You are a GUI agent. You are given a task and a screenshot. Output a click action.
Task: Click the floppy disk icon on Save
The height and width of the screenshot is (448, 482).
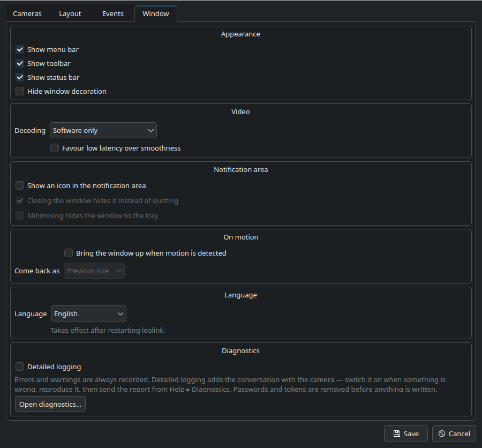[x=397, y=434]
